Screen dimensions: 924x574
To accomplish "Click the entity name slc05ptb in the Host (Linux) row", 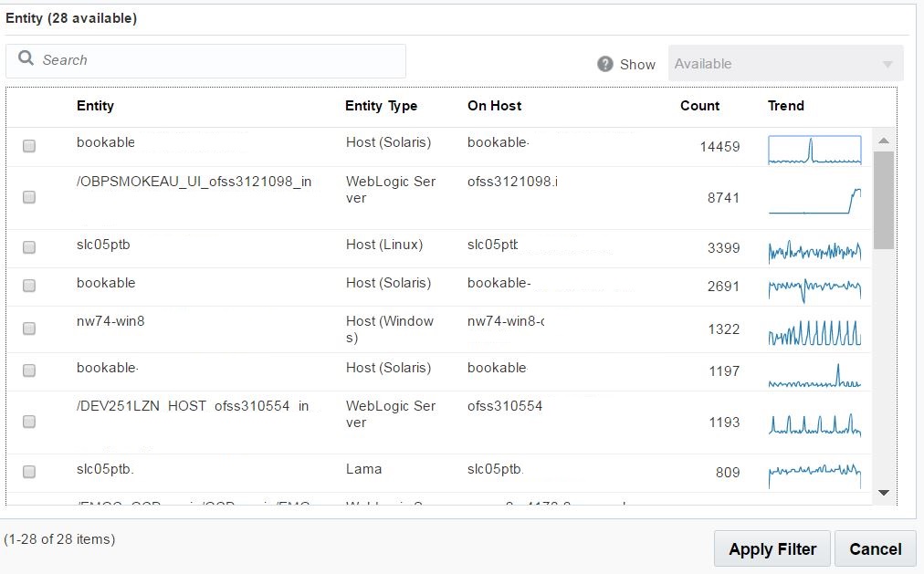I will 103,245.
